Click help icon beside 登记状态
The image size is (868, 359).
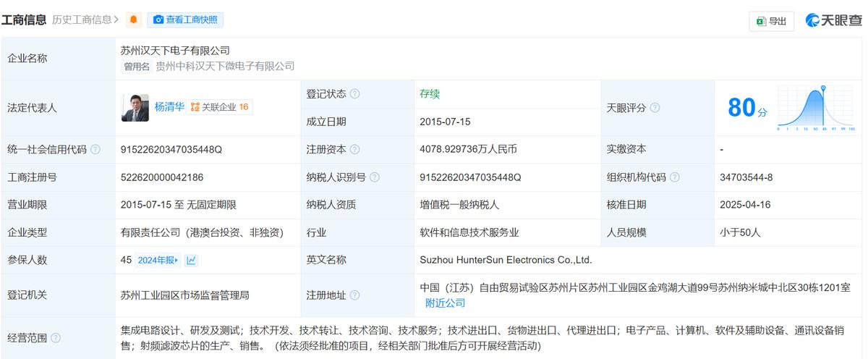pos(354,94)
